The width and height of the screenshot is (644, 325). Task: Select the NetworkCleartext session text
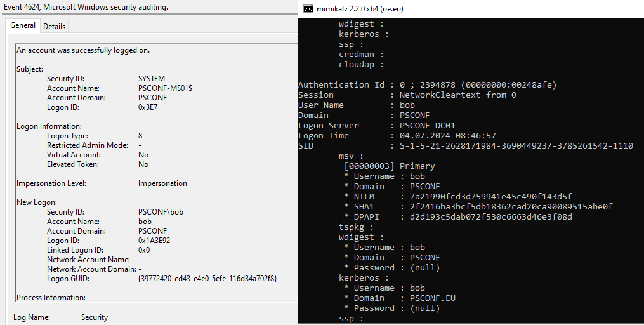click(x=458, y=95)
